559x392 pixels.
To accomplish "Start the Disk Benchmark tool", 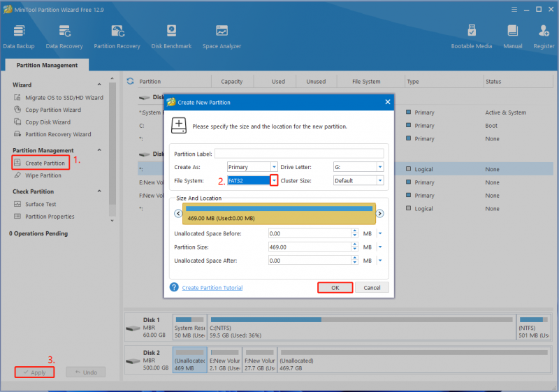I will pos(171,36).
